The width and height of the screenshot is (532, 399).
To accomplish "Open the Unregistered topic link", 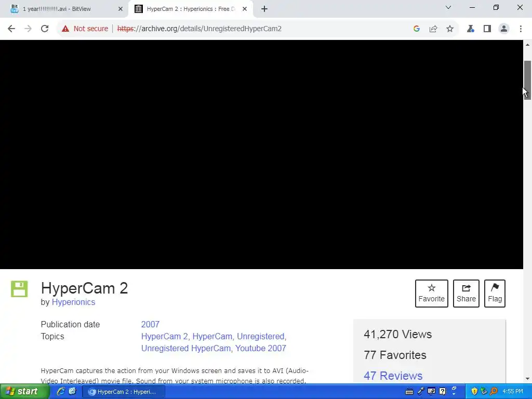I will click(261, 336).
